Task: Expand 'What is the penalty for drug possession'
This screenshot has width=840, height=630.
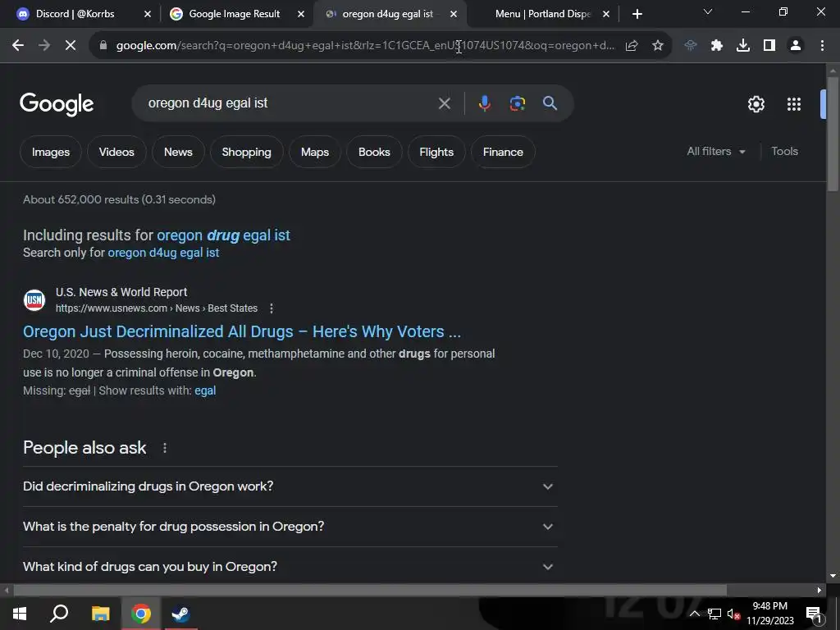Action: [290, 527]
